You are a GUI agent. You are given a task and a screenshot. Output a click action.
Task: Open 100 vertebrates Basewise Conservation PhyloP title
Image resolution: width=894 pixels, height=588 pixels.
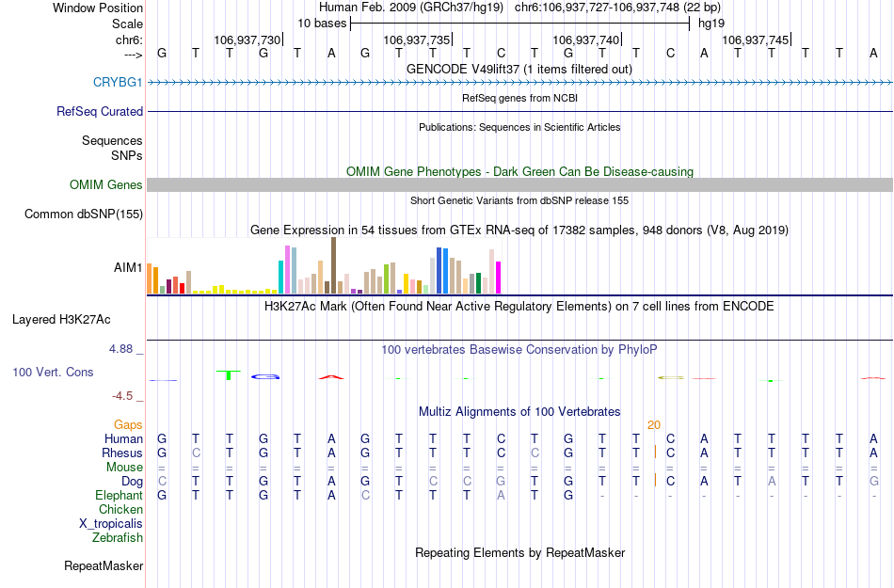(x=519, y=349)
